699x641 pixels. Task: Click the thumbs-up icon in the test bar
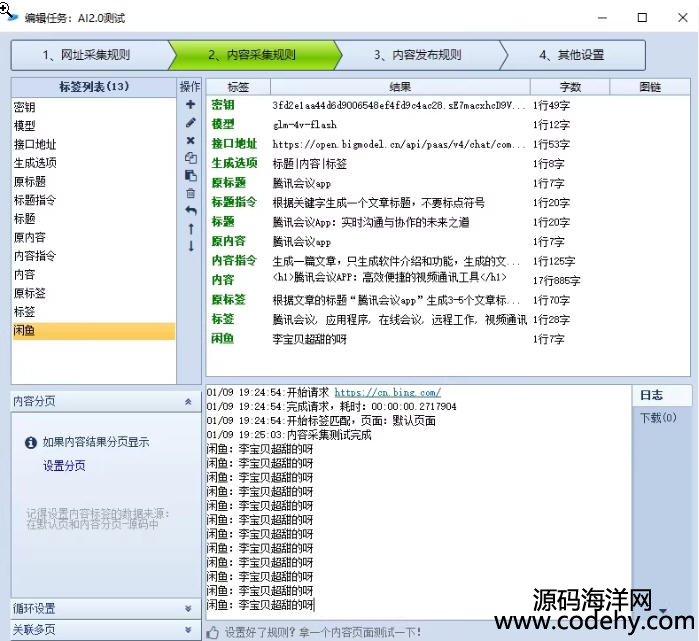(213, 632)
